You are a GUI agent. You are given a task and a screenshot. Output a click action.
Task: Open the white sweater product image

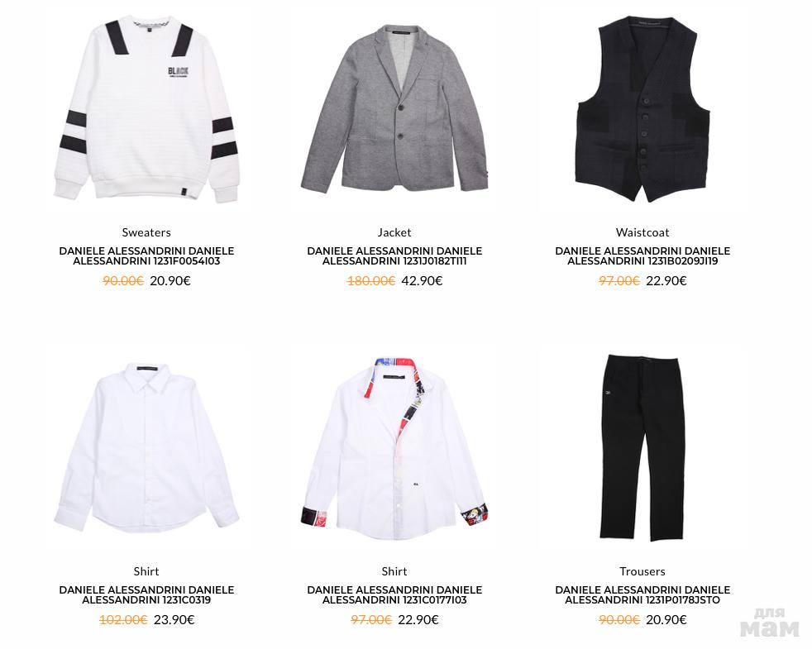click(146, 109)
